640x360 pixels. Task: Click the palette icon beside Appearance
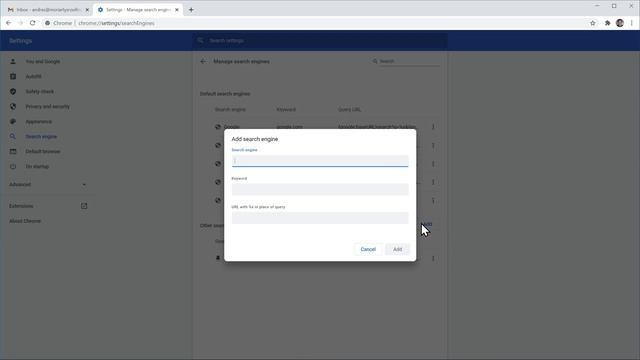(13, 122)
